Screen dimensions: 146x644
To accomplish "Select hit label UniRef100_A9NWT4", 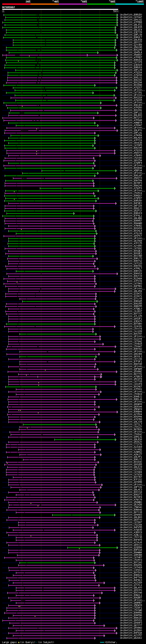I will click(131, 123).
